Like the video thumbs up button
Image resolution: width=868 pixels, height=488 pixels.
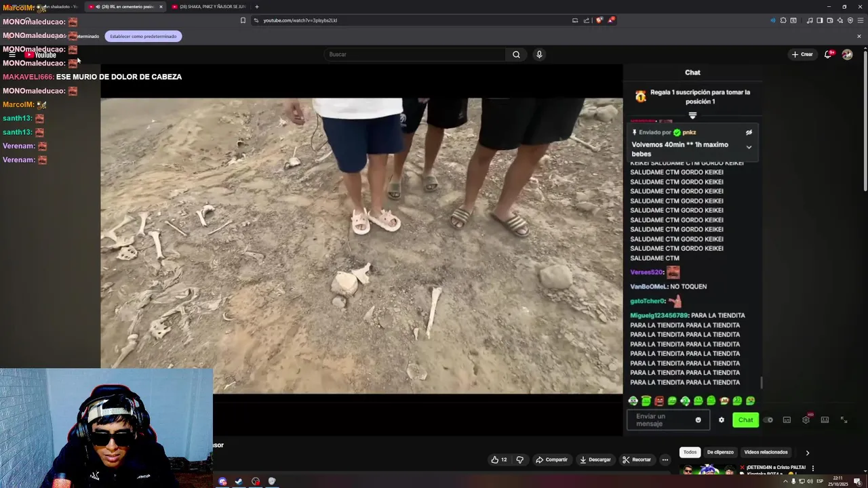coord(499,460)
